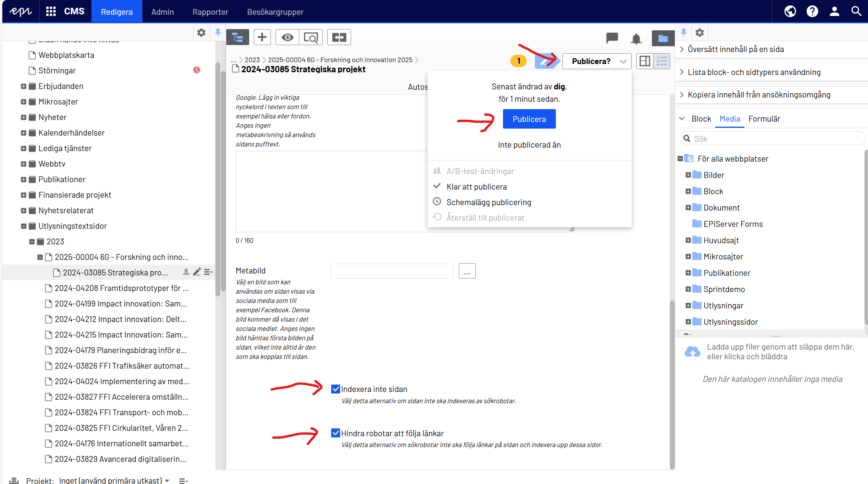The height and width of the screenshot is (484, 868).
Task: Open the Admin menu
Action: (162, 12)
